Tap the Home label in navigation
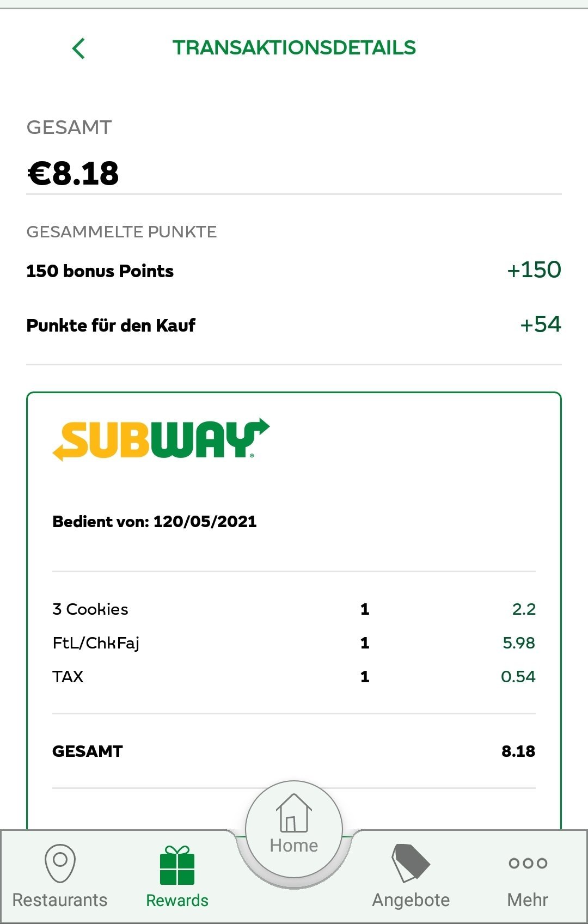Viewport: 588px width, 924px height. (x=294, y=846)
